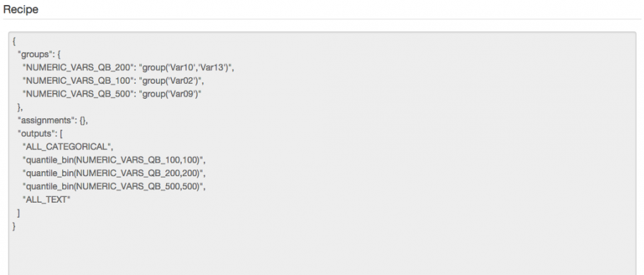Click the "outputs" key line
The image size is (644, 275).
40,134
